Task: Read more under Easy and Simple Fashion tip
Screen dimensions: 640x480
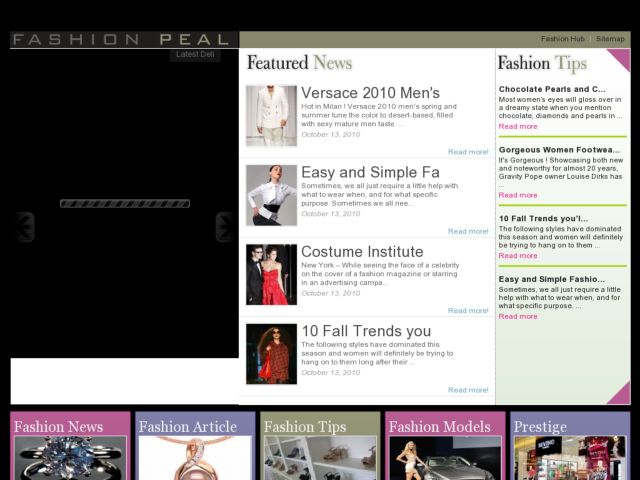Action: click(518, 316)
